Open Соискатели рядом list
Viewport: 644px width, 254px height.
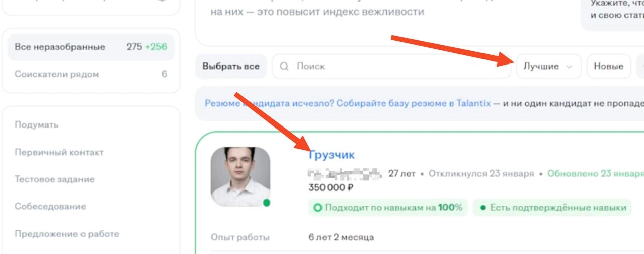pos(91,74)
